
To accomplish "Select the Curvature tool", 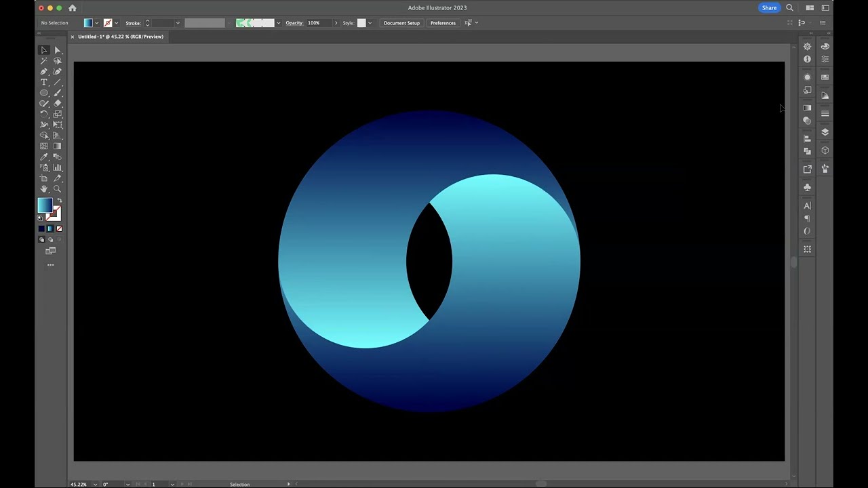I will [x=58, y=71].
